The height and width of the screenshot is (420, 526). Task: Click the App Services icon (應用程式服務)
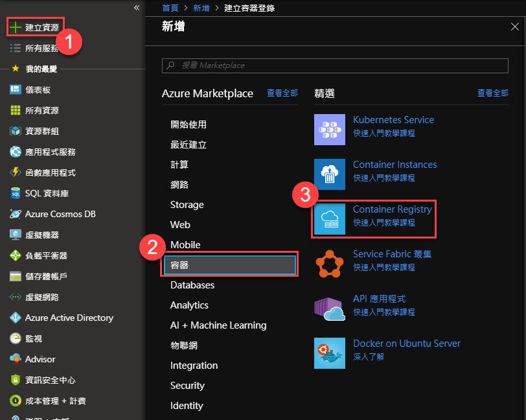[16, 152]
